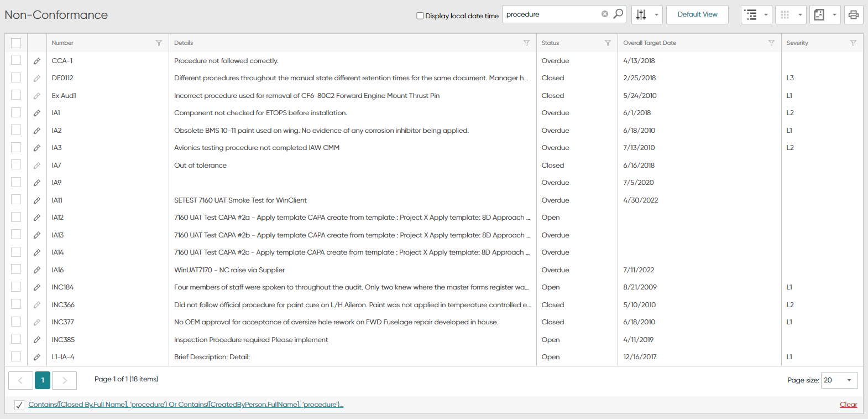
Task: Expand the column settings dropdown arrow
Action: 656,15
